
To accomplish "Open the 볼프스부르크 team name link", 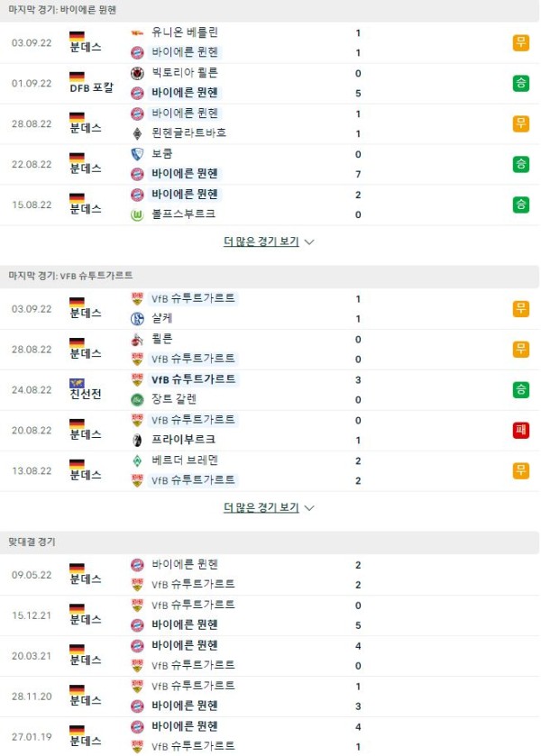I will [183, 214].
